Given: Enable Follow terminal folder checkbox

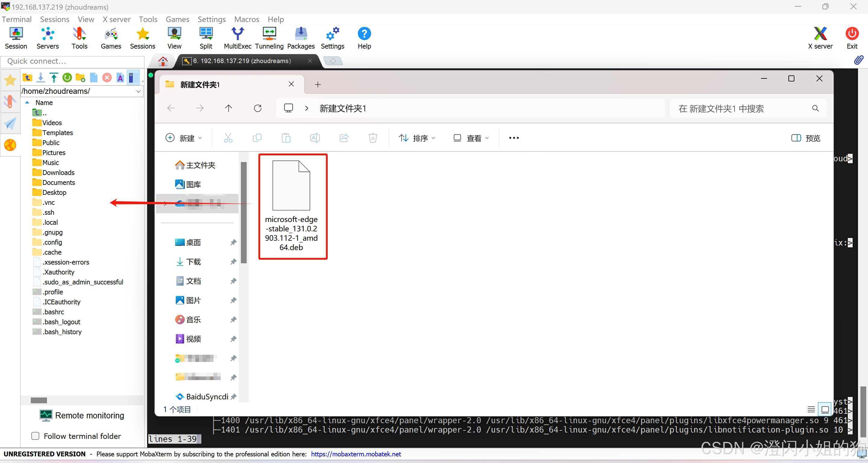Looking at the screenshot, I should coord(35,436).
